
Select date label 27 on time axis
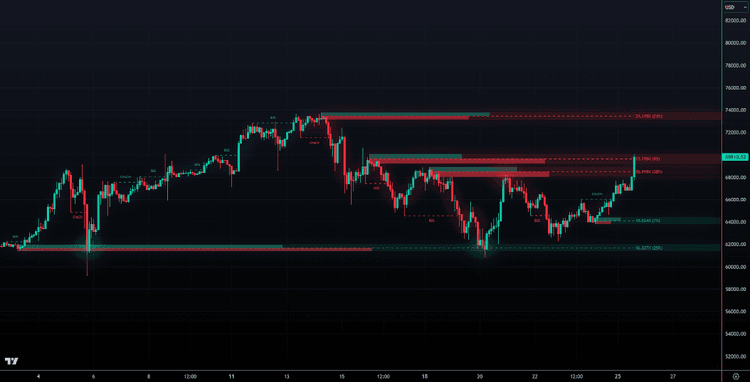point(673,376)
